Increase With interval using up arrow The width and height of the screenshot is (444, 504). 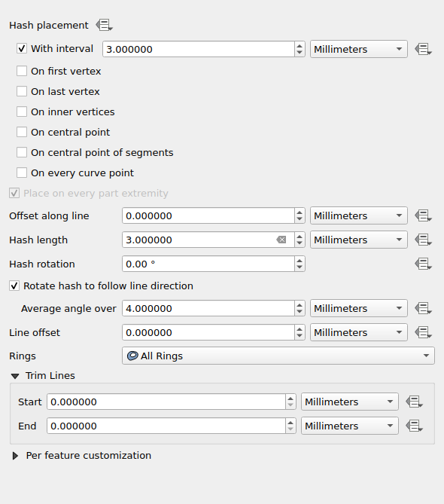[x=300, y=46]
